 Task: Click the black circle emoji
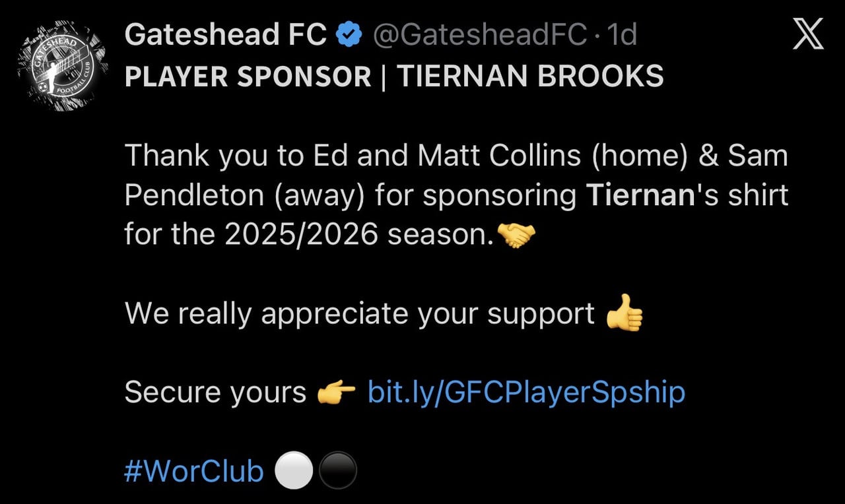(x=338, y=471)
